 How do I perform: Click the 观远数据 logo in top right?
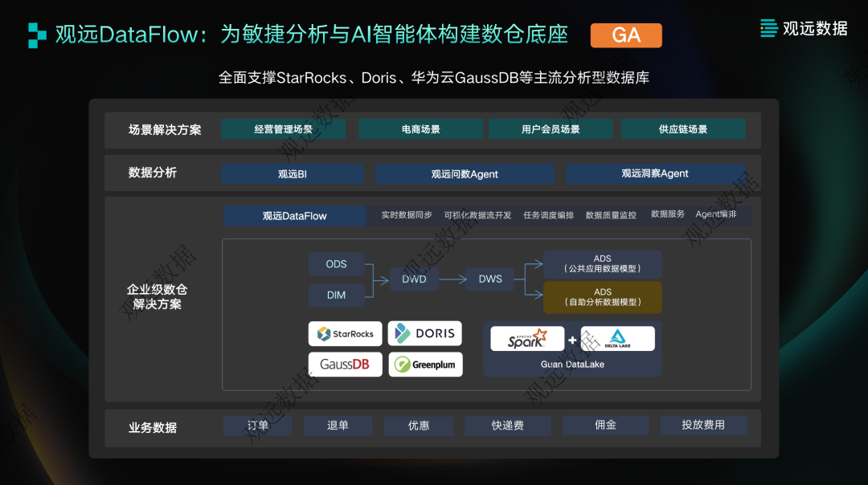[x=803, y=29]
